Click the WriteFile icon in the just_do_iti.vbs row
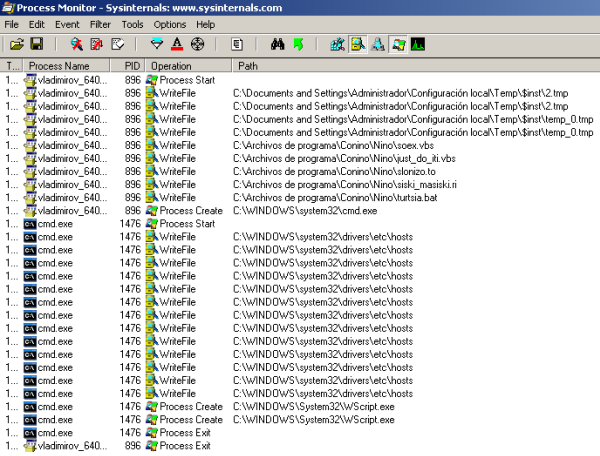The width and height of the screenshot is (600, 456). [x=152, y=158]
